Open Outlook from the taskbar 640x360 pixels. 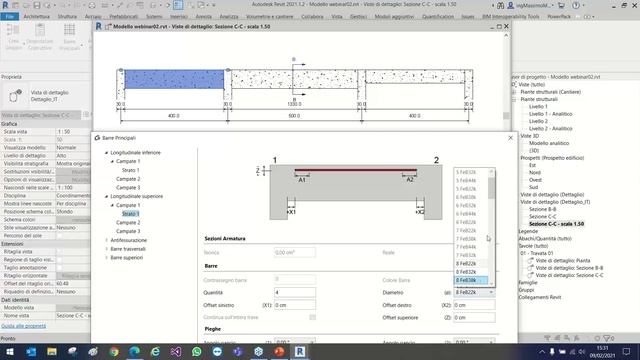[31, 352]
